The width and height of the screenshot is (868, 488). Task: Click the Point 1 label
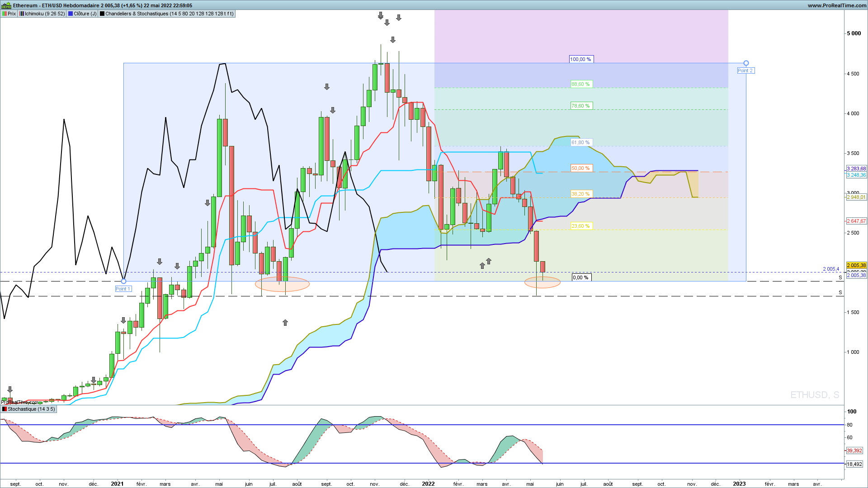pos(123,289)
